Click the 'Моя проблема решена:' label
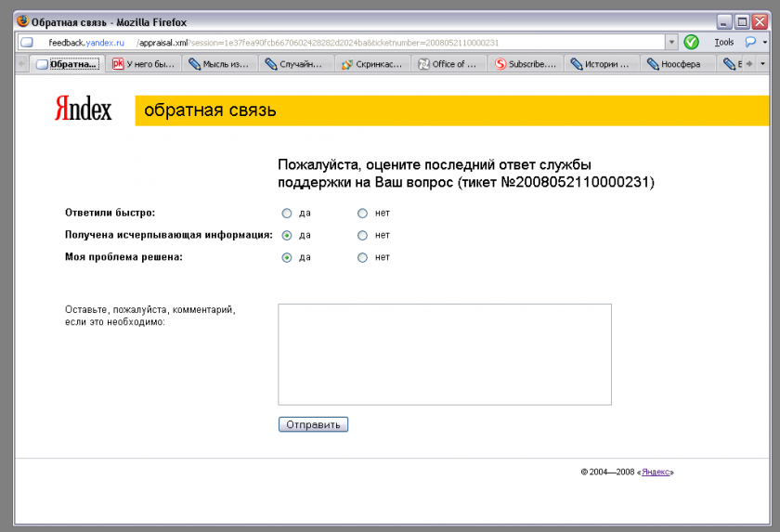The height and width of the screenshot is (532, 780). coord(123,257)
